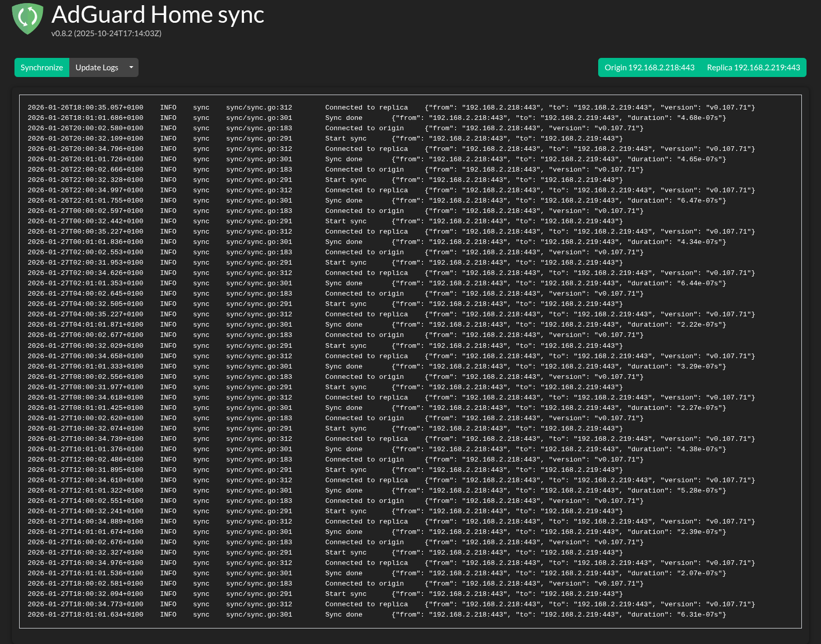Image resolution: width=821 pixels, height=644 pixels.
Task: Click duration value "4.34e-07s"
Action: 700,242
